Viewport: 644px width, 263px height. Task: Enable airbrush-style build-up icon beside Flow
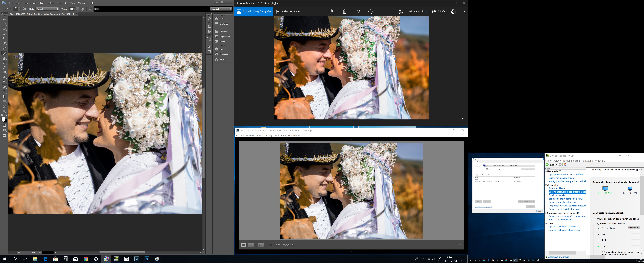pyautogui.click(x=83, y=9)
